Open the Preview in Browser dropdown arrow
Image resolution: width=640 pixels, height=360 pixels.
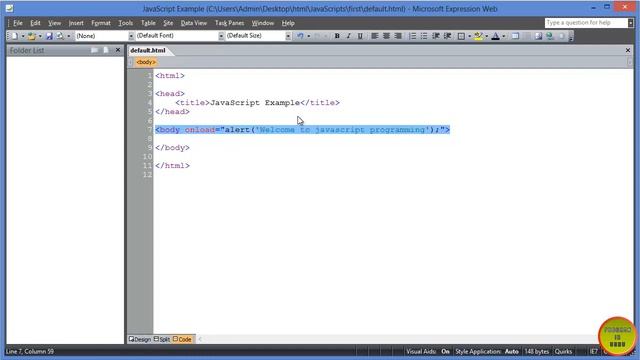(69, 36)
